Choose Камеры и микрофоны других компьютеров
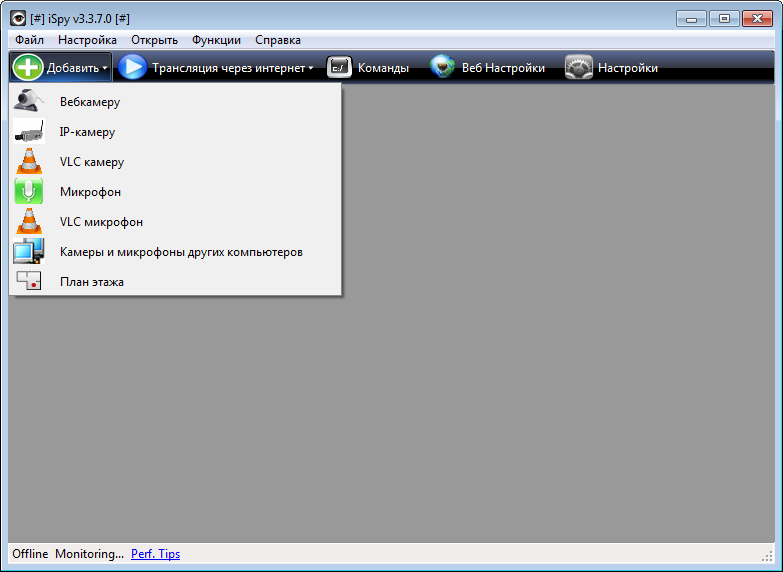Viewport: 783px width, 572px height. click(175, 251)
